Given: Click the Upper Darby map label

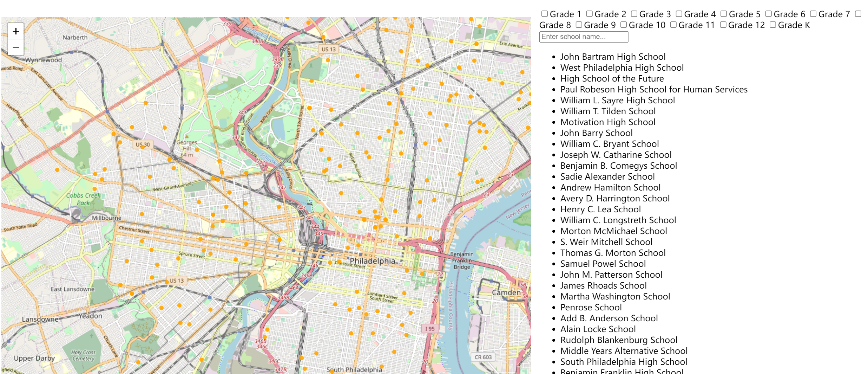Looking at the screenshot, I should (x=34, y=359).
